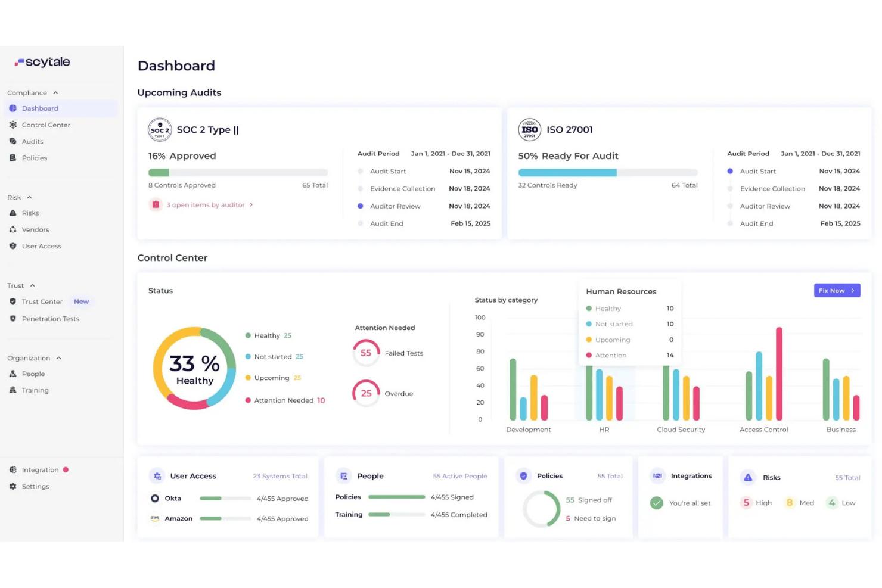This screenshot has width=882, height=588.
Task: Click the Trust Center shield icon
Action: coord(13,302)
